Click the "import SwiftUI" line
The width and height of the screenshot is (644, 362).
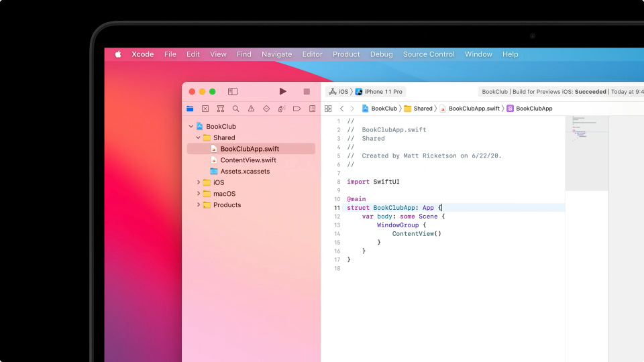(x=373, y=182)
